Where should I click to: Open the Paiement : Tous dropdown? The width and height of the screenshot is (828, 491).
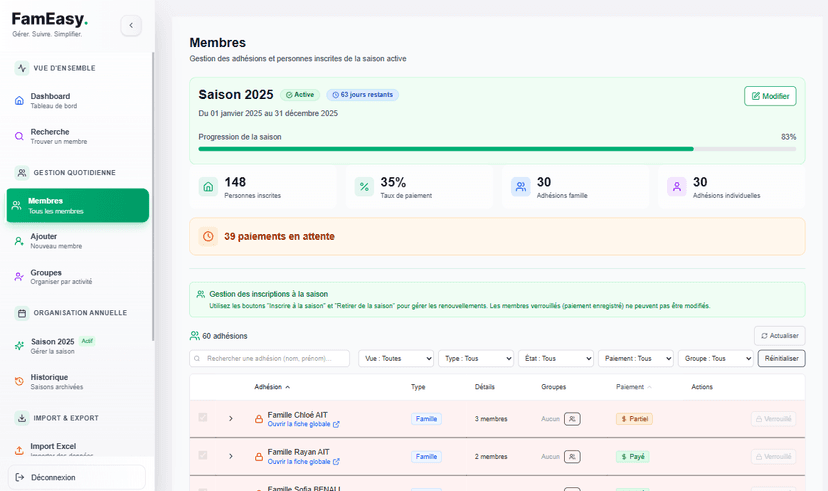[x=636, y=358]
